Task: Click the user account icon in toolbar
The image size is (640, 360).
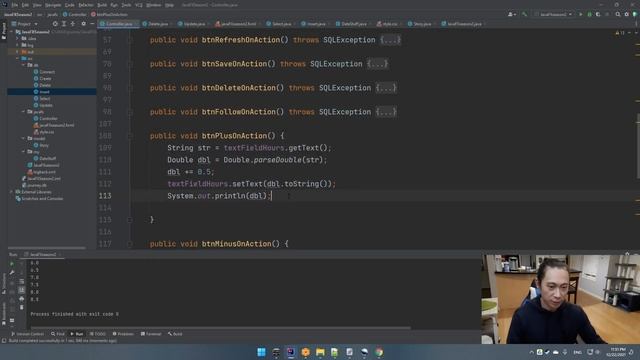Action: 511,14
